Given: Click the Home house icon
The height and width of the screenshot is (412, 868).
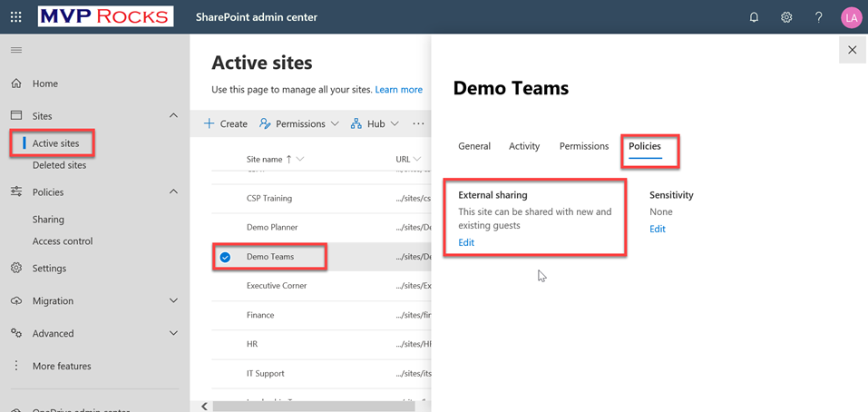Looking at the screenshot, I should pos(16,83).
